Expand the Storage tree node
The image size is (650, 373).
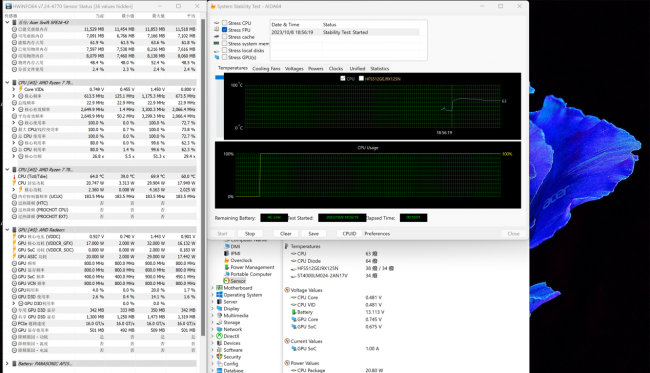(213, 322)
